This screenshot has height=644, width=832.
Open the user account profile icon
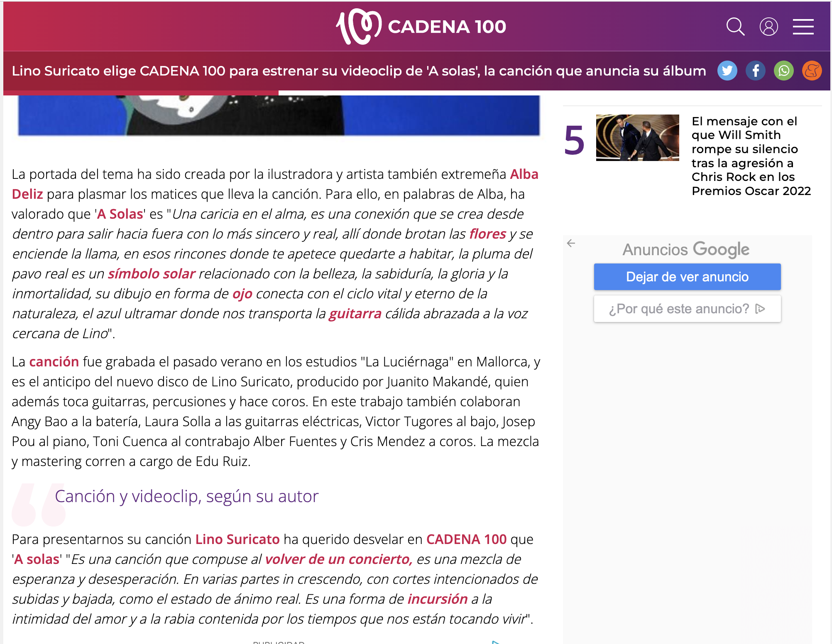(768, 27)
